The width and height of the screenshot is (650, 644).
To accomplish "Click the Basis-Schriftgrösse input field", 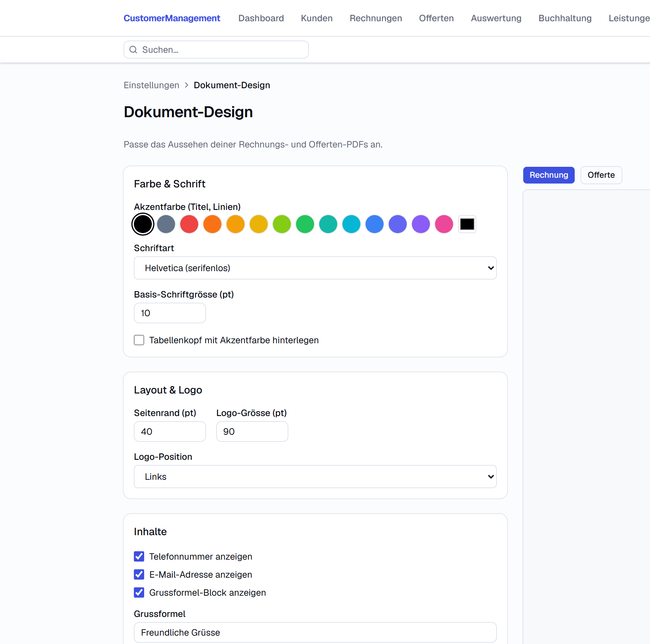I will pos(170,313).
